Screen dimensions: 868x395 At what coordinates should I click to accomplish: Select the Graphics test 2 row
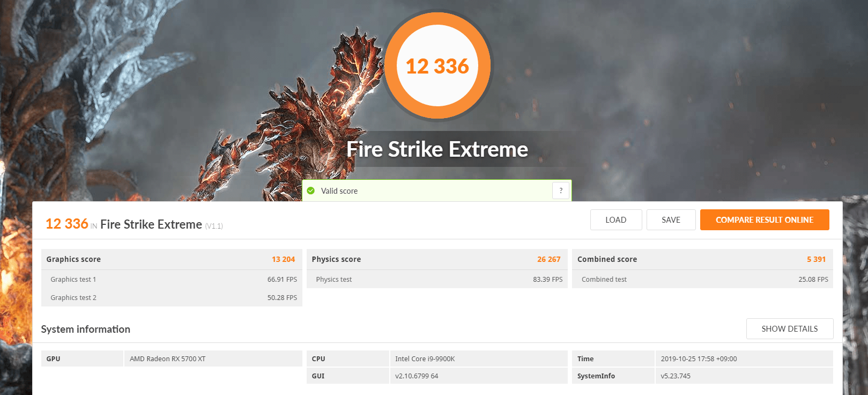pos(172,297)
